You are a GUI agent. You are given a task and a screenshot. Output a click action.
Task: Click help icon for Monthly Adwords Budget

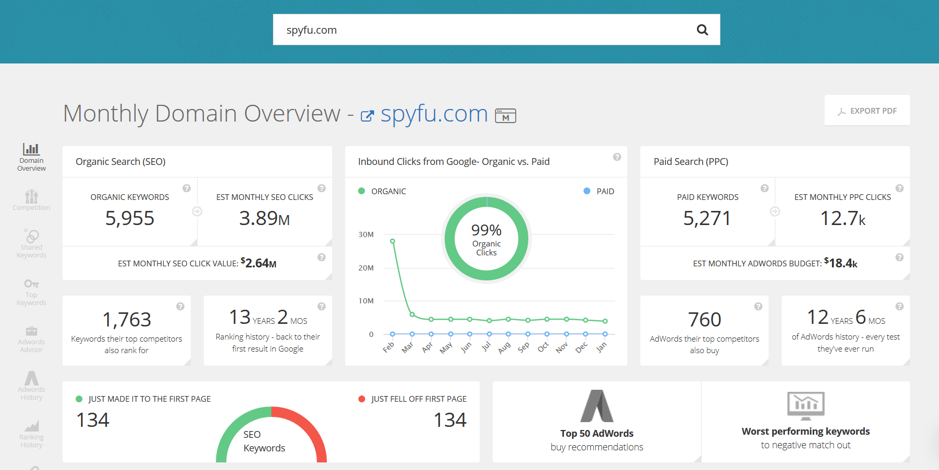point(899,257)
